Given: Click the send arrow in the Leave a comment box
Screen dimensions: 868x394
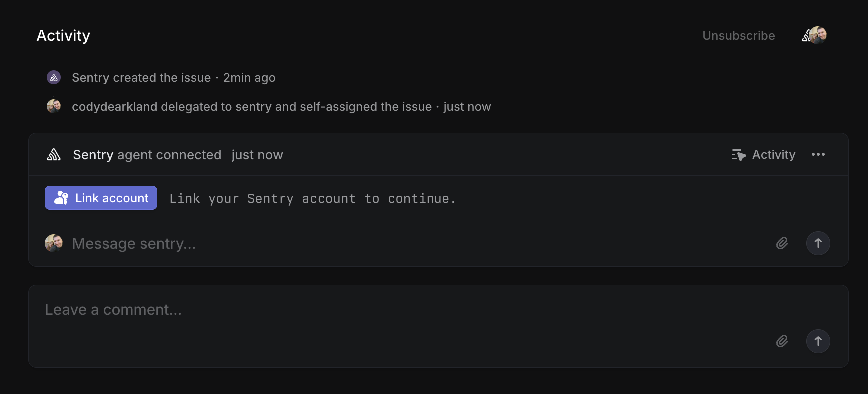Looking at the screenshot, I should (x=818, y=341).
